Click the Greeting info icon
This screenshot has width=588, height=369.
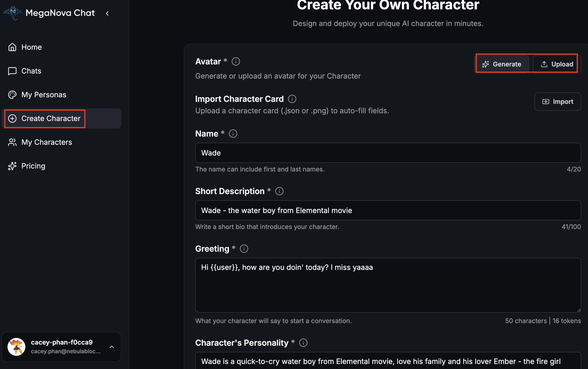coord(244,249)
